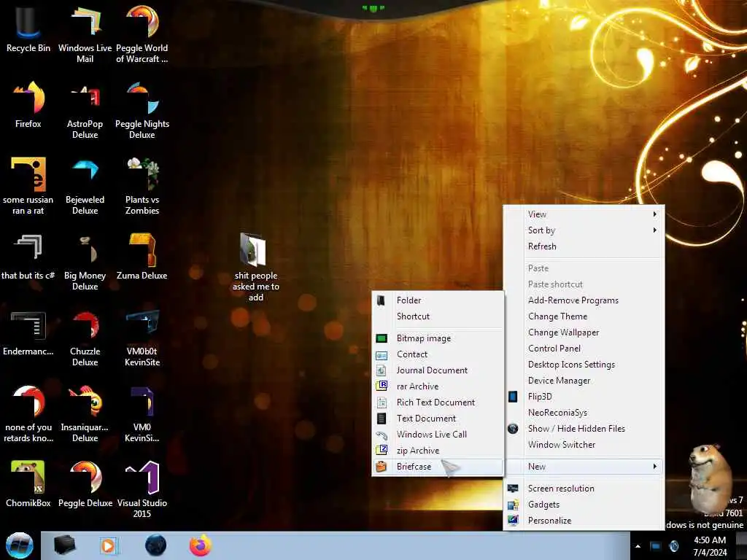Select the Peggle Nights Deluxe icon

coord(142,109)
